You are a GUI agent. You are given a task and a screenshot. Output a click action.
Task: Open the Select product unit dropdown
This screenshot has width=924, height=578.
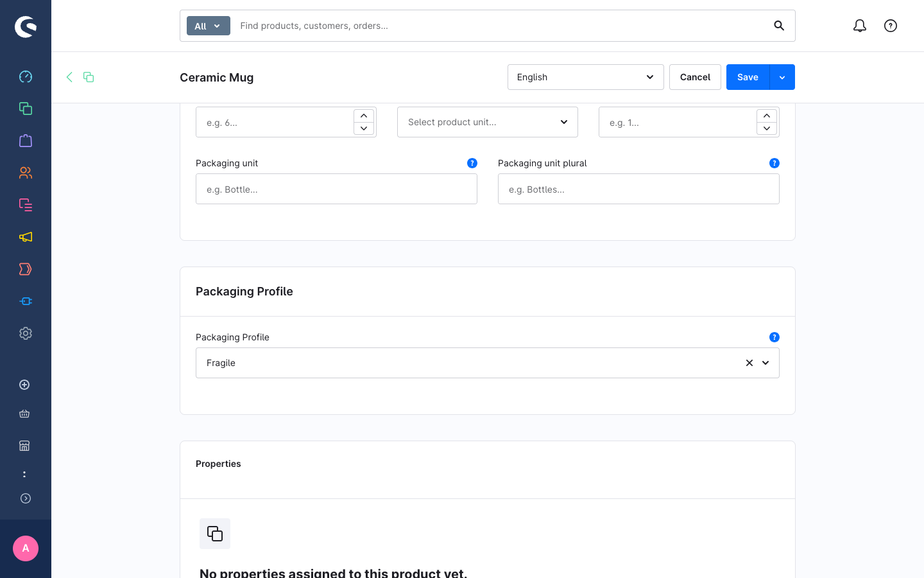tap(488, 122)
